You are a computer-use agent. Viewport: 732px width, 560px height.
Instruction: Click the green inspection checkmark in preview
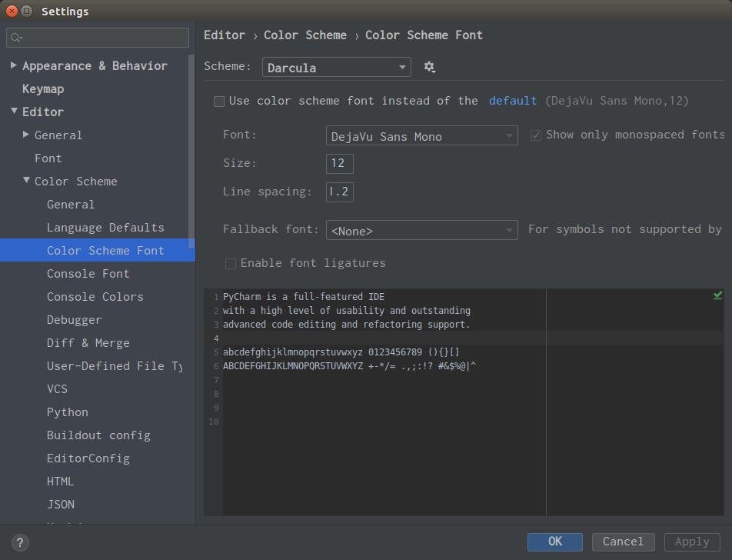click(717, 295)
